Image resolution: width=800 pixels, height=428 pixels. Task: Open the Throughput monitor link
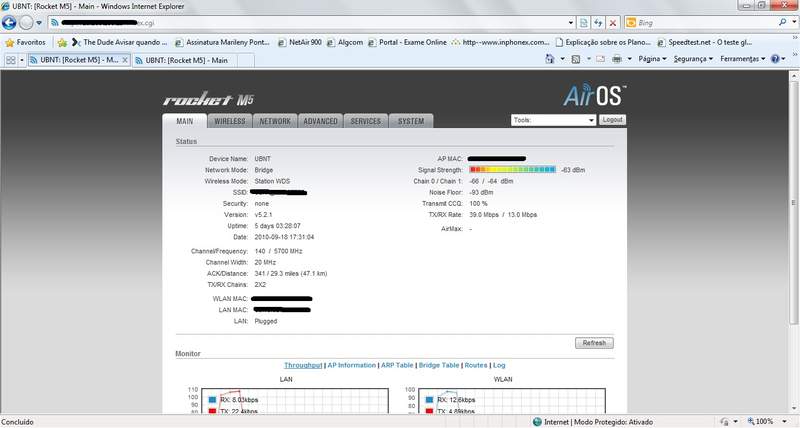303,365
